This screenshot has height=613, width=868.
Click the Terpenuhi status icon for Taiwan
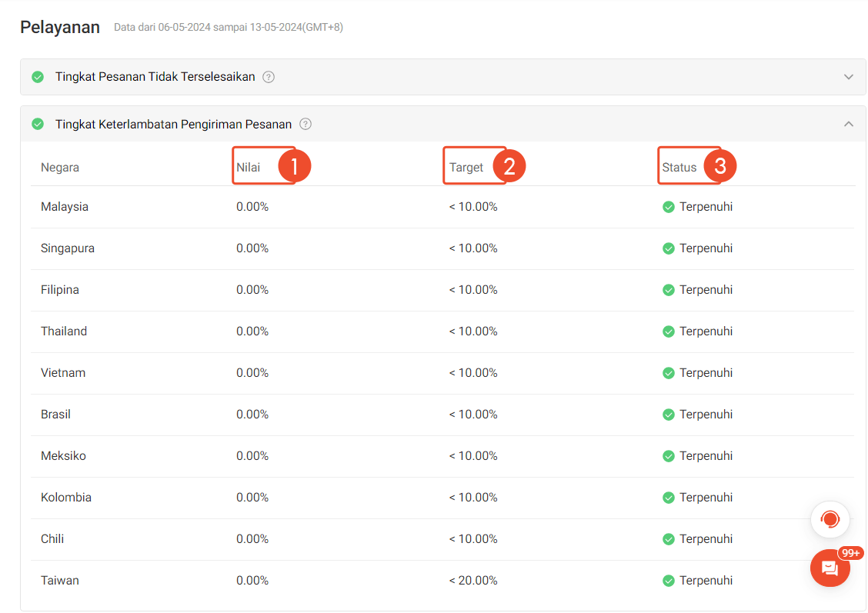pyautogui.click(x=668, y=581)
